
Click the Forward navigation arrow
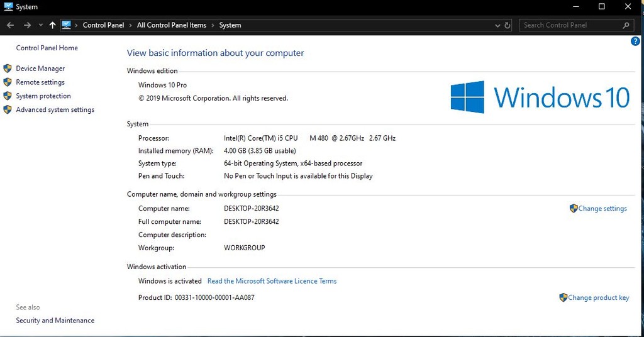click(27, 25)
